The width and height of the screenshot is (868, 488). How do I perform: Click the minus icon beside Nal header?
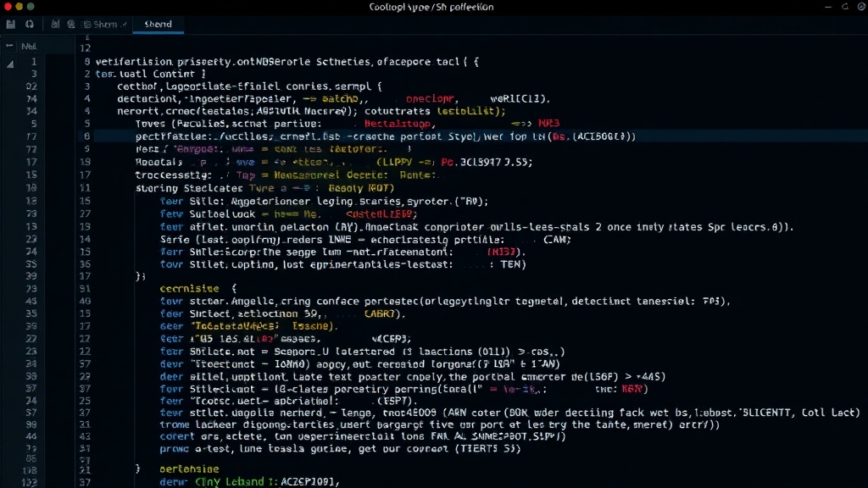[9, 46]
